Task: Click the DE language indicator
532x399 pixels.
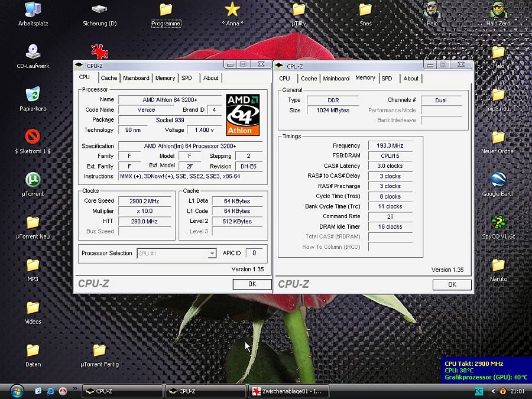Action: pos(479,391)
